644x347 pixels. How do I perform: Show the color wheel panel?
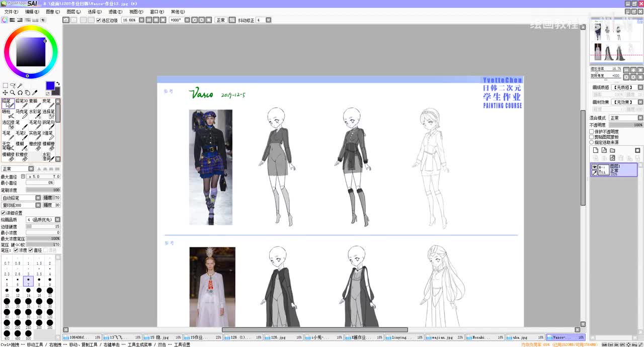pyautogui.click(x=5, y=20)
